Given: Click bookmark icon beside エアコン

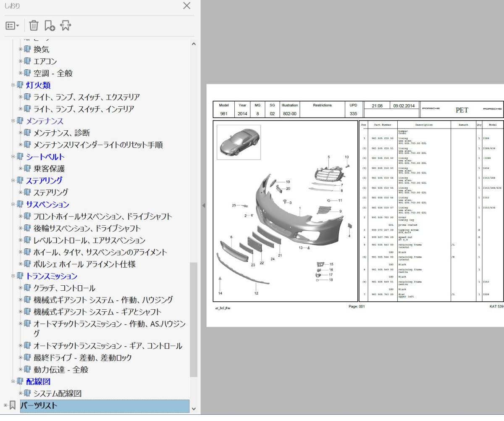Looking at the screenshot, I should pyautogui.click(x=28, y=61).
